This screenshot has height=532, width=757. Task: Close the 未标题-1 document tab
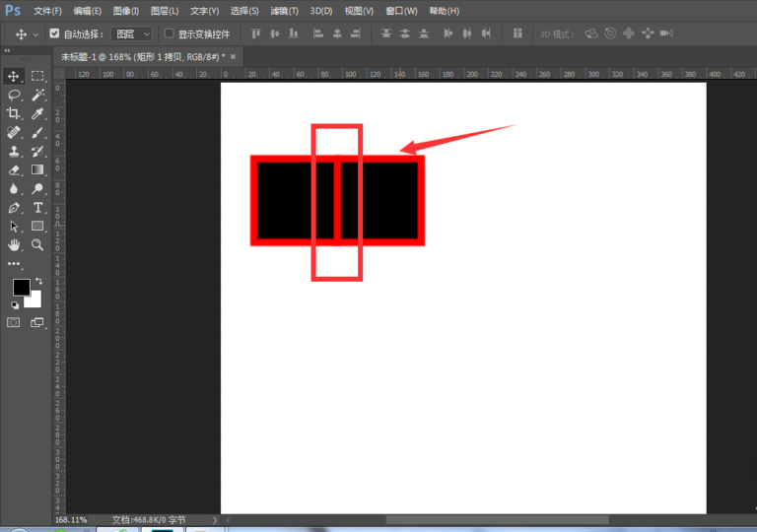(x=233, y=56)
